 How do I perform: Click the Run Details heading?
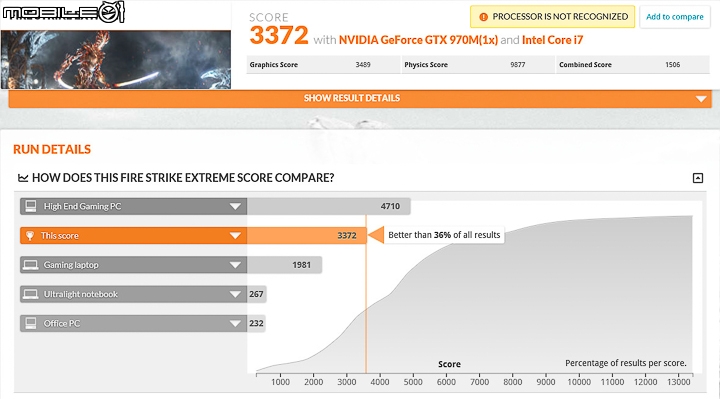pyautogui.click(x=52, y=149)
